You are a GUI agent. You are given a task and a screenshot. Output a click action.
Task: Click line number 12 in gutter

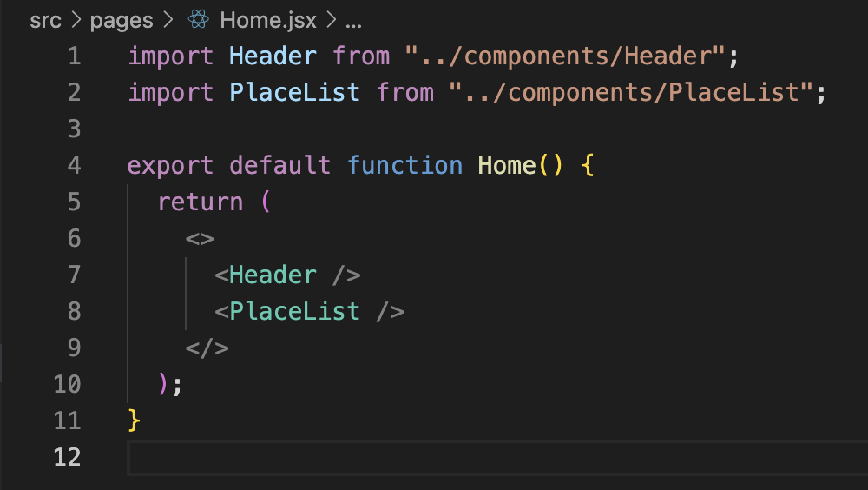tap(67, 457)
